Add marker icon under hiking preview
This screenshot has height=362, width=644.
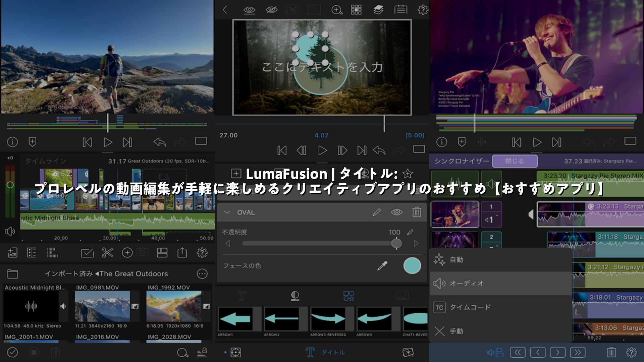tap(33, 142)
